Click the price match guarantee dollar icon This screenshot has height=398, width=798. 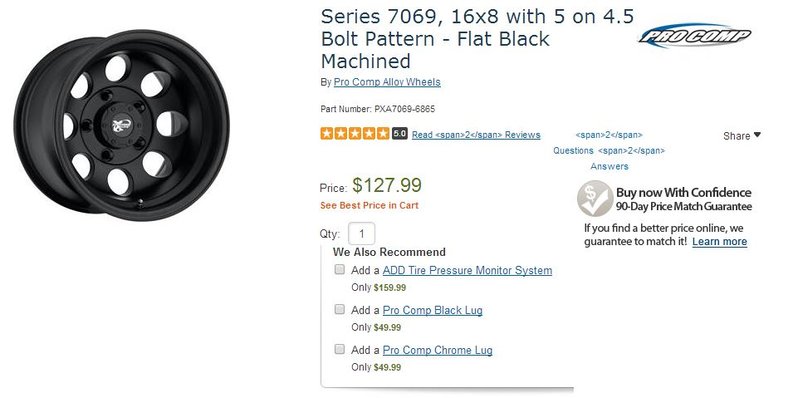coord(595,198)
